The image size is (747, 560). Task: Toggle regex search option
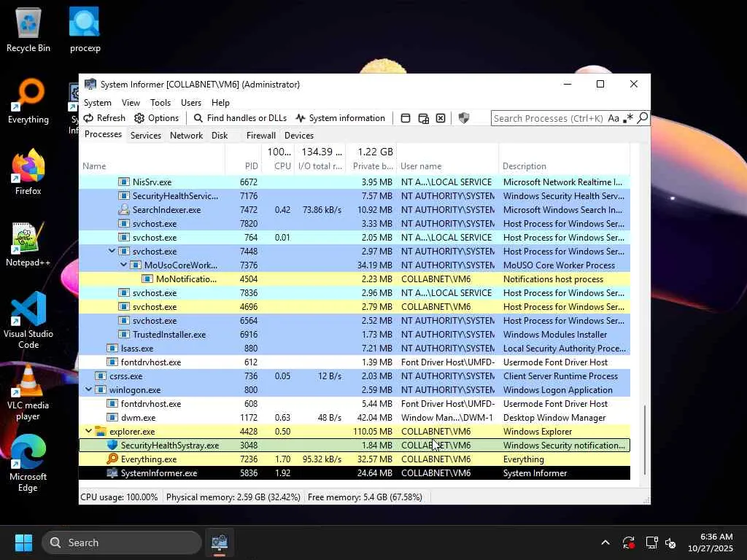628,118
